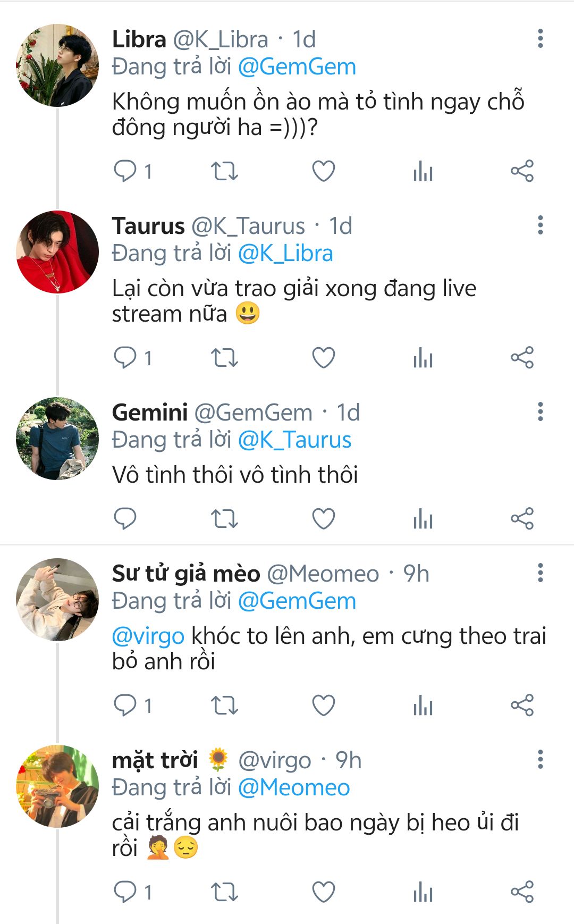Reply to Gemini's "Vô tình thôi" tweet
The image size is (574, 924).
(x=125, y=518)
